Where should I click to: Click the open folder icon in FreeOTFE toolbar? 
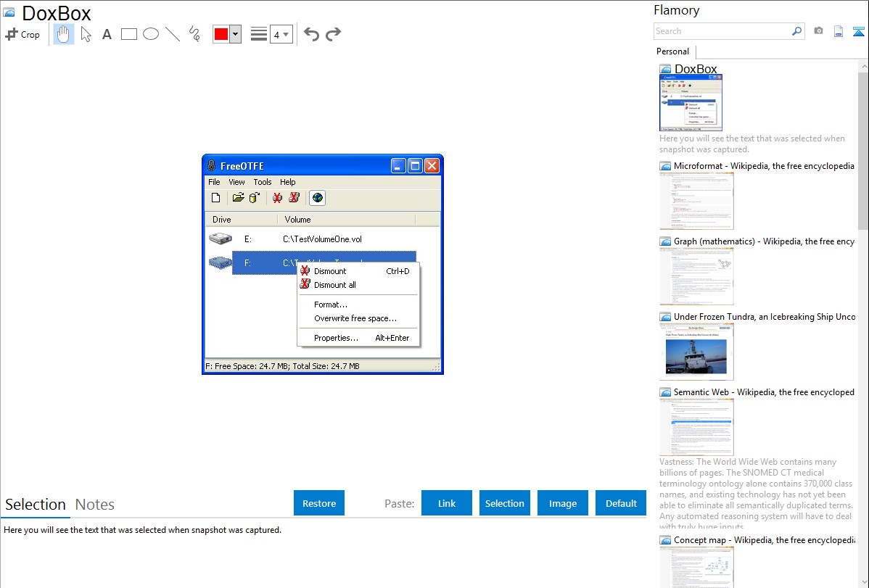(239, 198)
